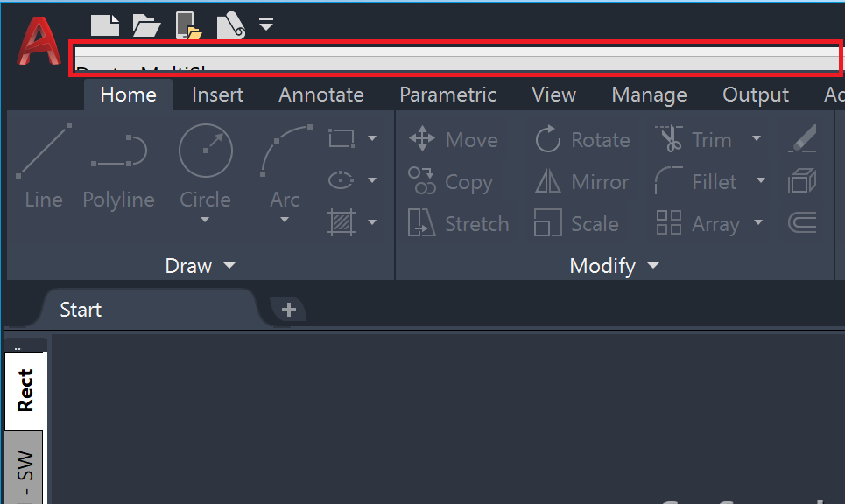Click the Erase tool icon
The width and height of the screenshot is (845, 504).
802,138
